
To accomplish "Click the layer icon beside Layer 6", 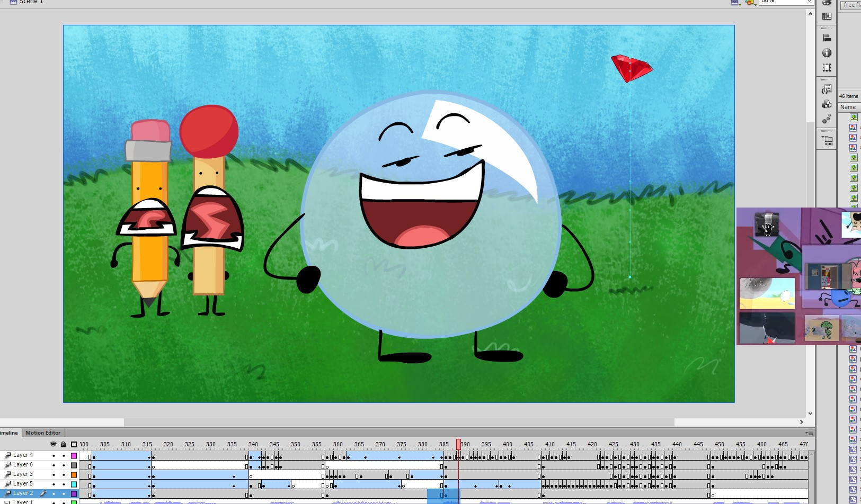I will [x=7, y=464].
